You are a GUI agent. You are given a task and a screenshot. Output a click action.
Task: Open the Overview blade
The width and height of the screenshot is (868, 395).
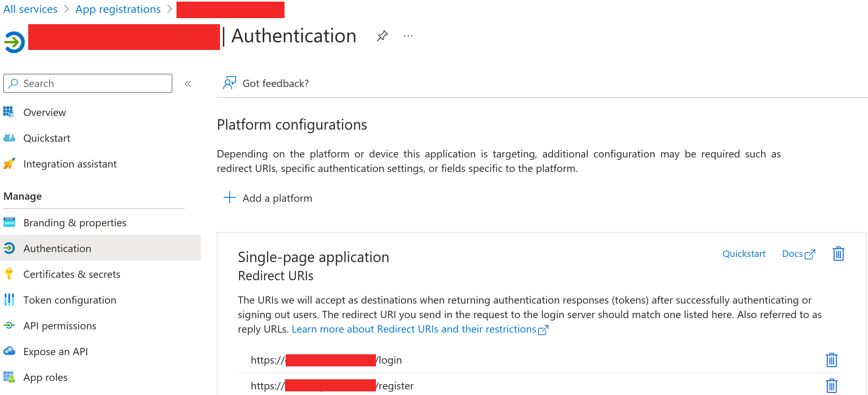coord(44,112)
